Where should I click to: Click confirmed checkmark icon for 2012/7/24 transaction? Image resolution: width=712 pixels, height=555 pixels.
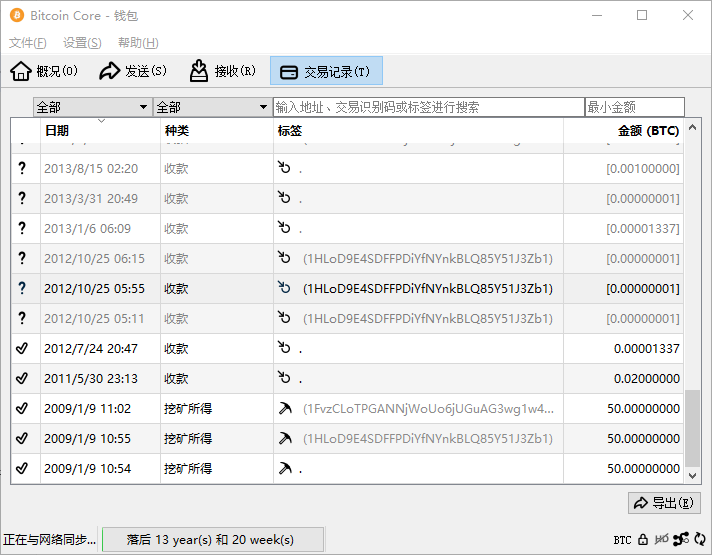[x=22, y=349]
